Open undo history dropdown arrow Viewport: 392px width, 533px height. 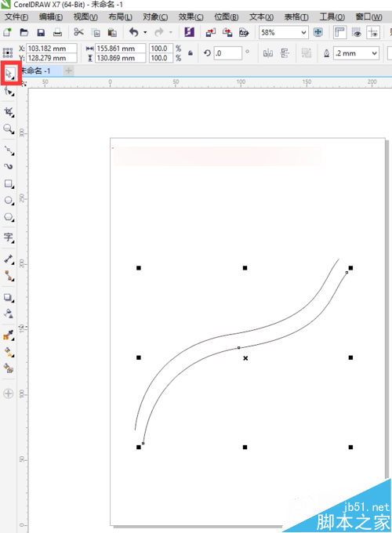(x=145, y=33)
